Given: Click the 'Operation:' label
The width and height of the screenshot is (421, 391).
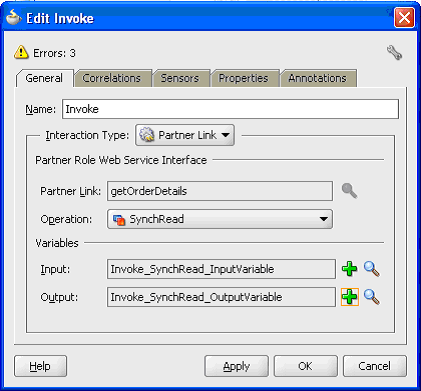Looking at the screenshot, I should 66,219.
